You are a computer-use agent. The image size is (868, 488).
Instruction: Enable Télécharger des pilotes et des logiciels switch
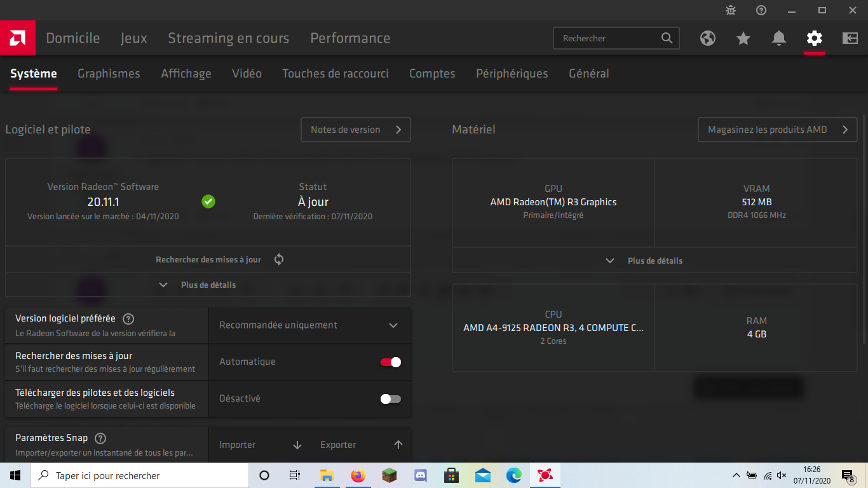pos(391,399)
